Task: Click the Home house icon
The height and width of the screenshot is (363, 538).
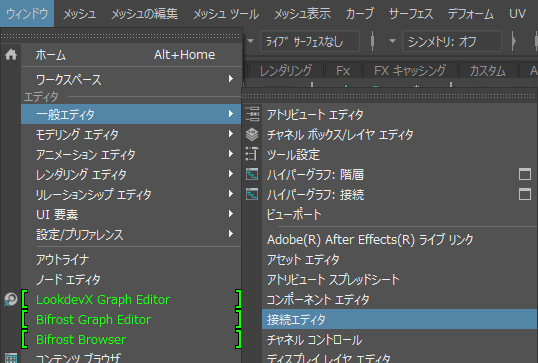Action: point(11,54)
